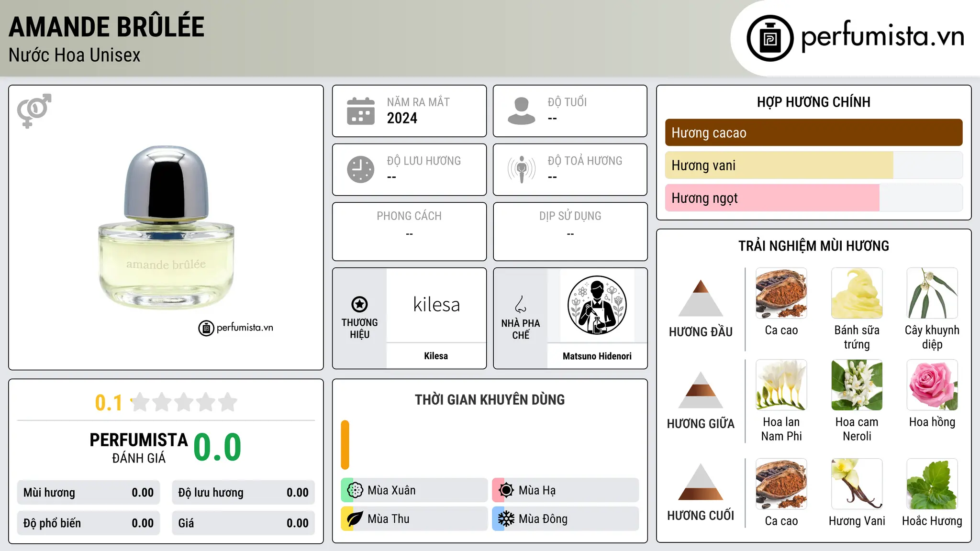Click the leaf icon for Mùa Thu

click(355, 519)
